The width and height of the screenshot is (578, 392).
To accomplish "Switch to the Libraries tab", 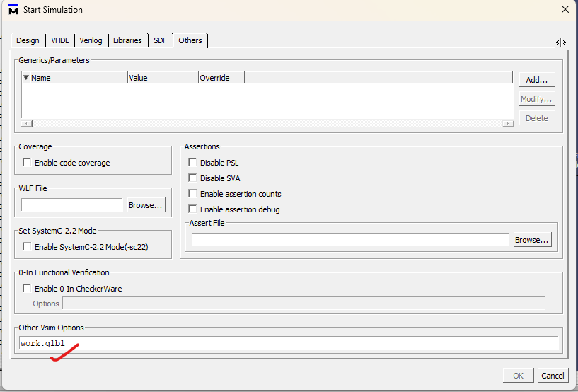I will tap(127, 40).
